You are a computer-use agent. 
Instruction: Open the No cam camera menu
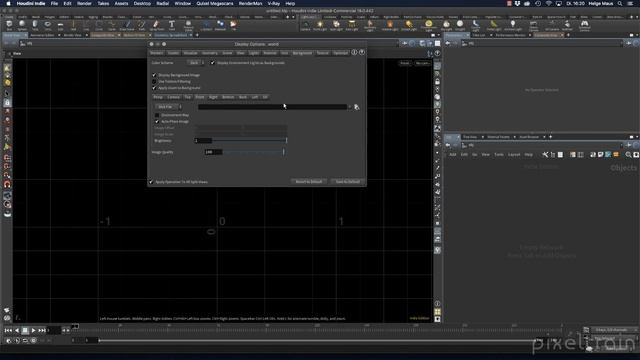(422, 63)
